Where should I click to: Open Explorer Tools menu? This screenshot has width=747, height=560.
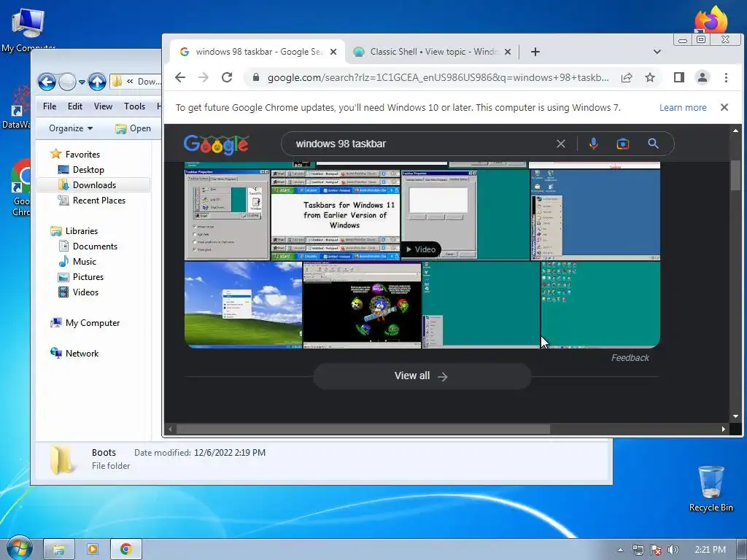click(x=134, y=106)
